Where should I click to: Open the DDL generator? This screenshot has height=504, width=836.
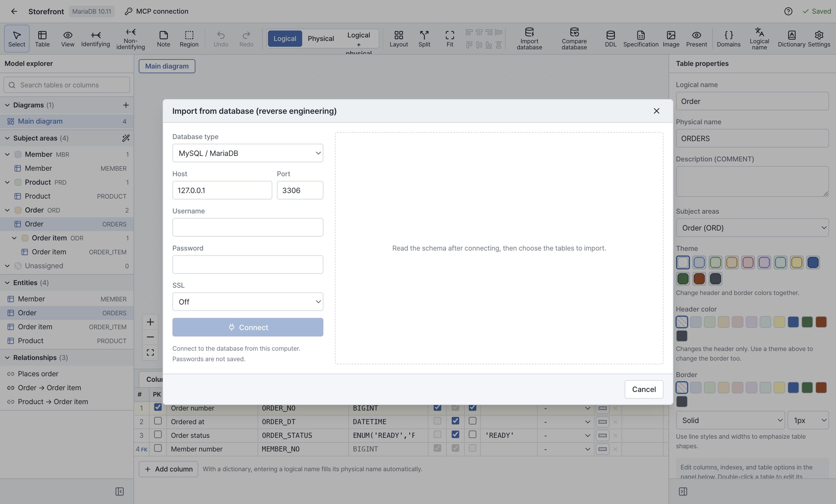(x=610, y=39)
